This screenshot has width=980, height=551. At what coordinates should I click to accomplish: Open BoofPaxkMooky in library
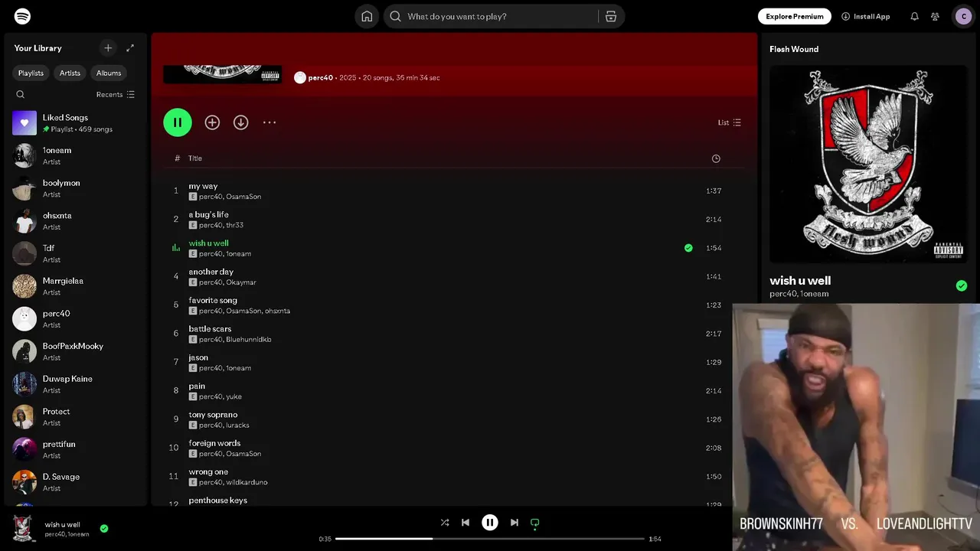(x=75, y=351)
